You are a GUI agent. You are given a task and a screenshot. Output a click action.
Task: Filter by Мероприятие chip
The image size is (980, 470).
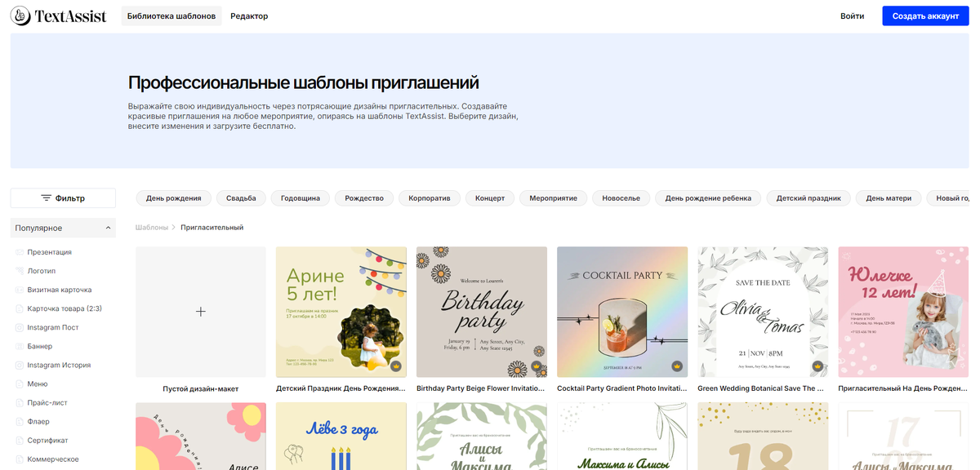click(553, 198)
